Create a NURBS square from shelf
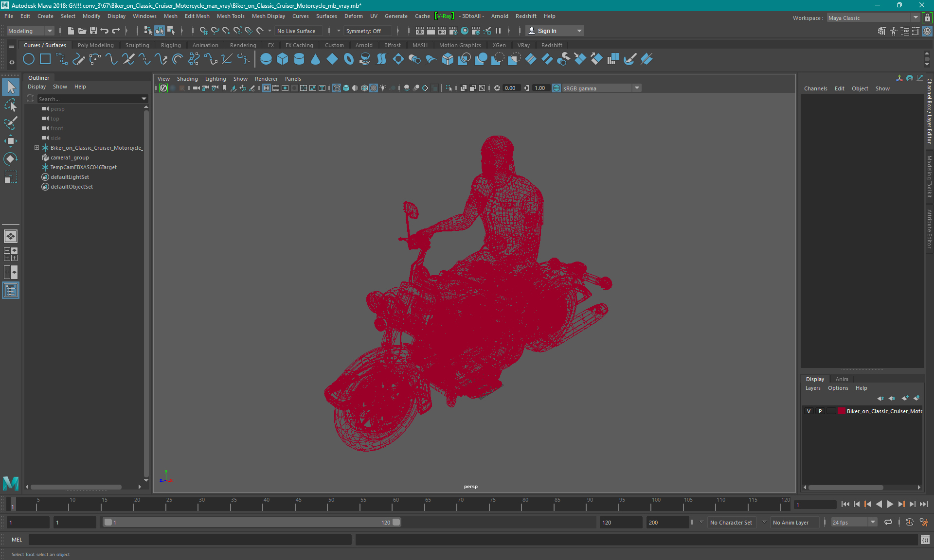This screenshot has height=560, width=934. coord(45,59)
